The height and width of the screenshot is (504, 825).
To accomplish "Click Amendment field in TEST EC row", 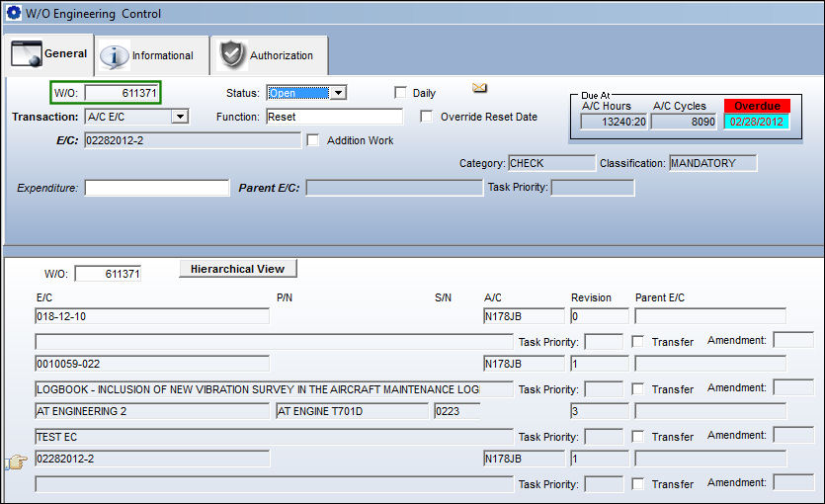I will tap(793, 435).
